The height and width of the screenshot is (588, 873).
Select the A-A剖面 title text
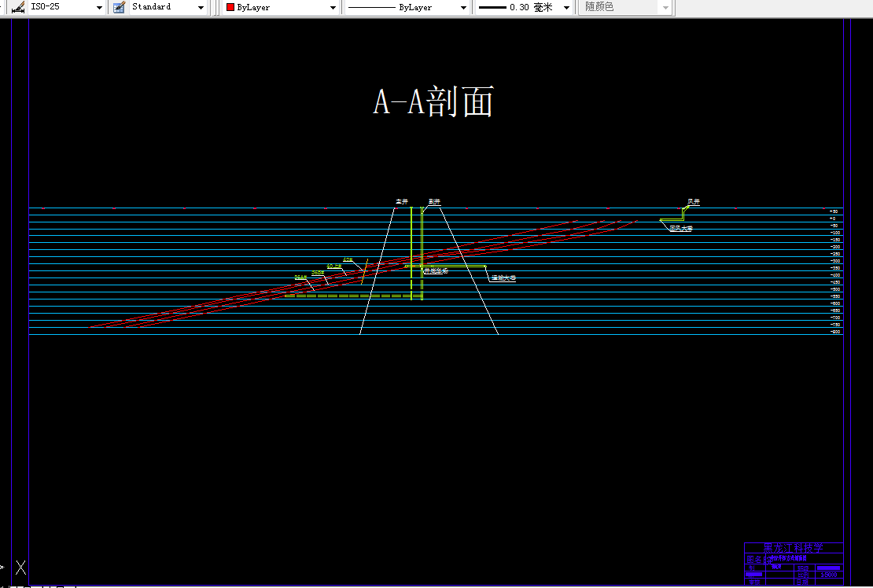pyautogui.click(x=433, y=102)
